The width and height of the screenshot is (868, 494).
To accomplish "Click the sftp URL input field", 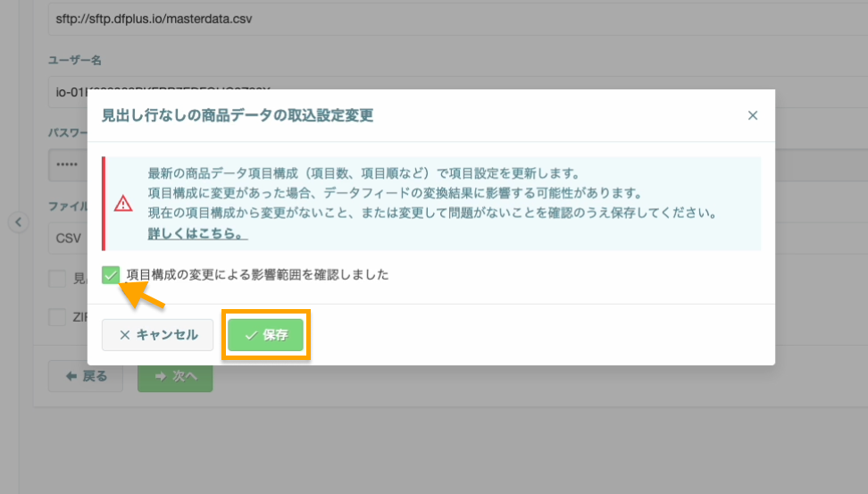I will point(458,19).
